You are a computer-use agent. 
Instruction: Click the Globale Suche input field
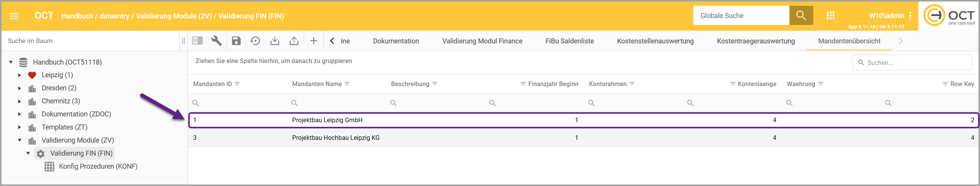pos(741,16)
